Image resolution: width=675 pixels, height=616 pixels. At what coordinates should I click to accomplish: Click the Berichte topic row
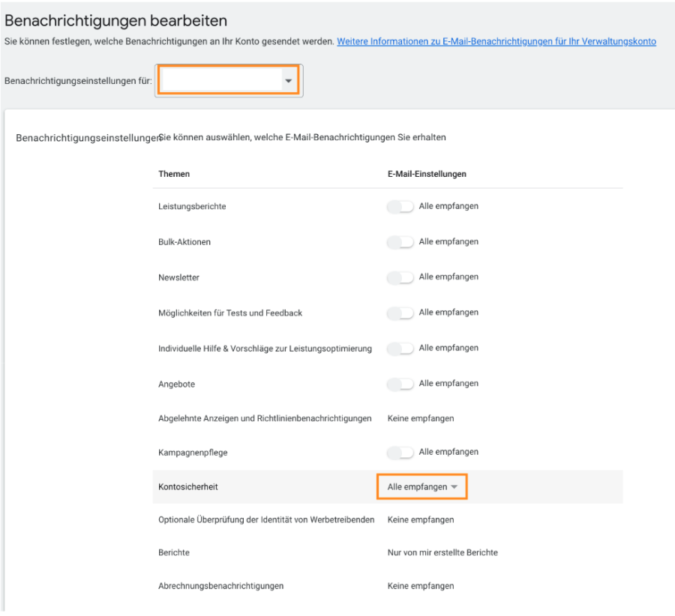coord(388,552)
